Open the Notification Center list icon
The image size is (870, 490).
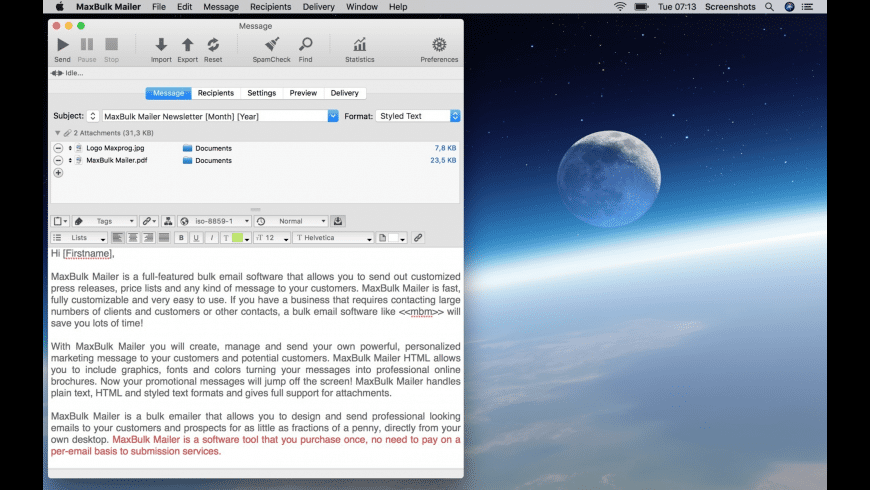(807, 7)
